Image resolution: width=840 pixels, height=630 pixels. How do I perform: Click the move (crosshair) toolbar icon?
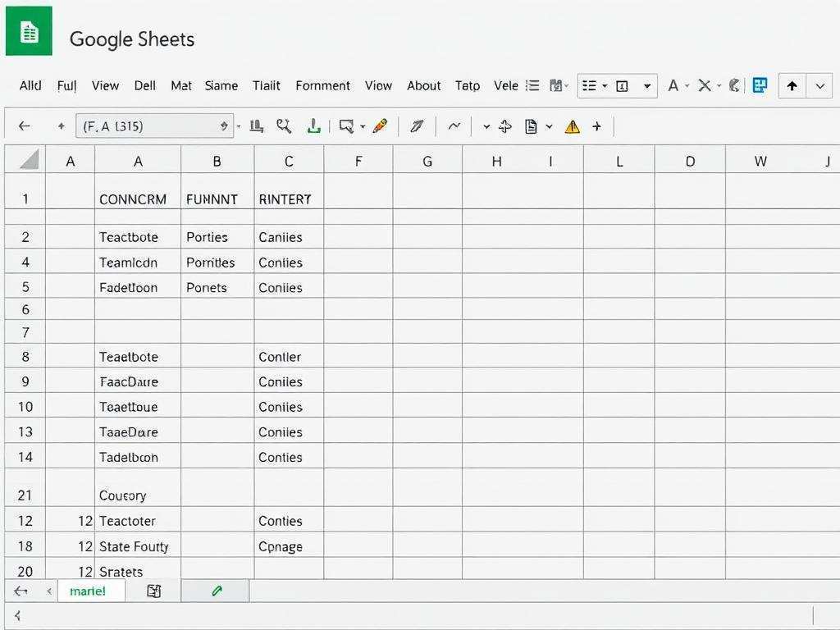(x=506, y=126)
